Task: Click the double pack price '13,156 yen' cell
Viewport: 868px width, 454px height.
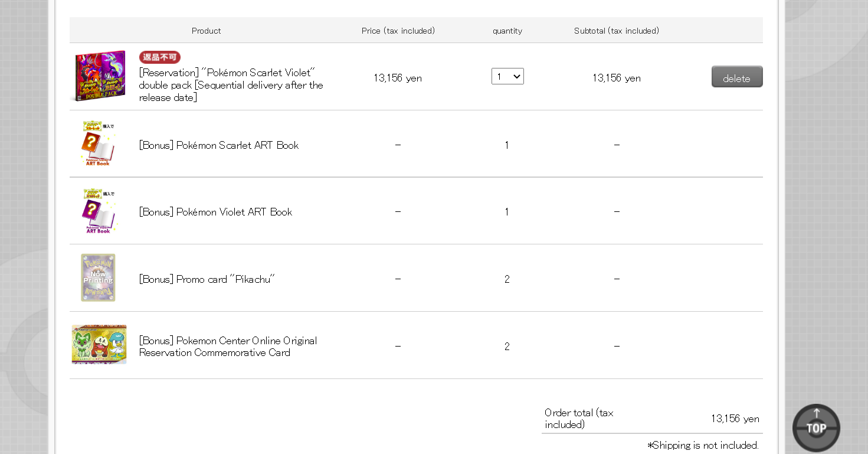Action: coord(398,78)
